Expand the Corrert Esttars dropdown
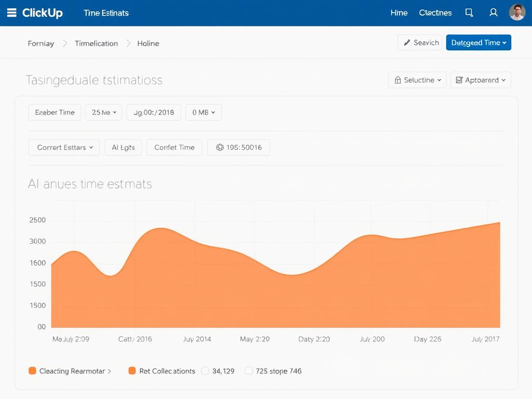Viewport: 532px width, 399px height. click(64, 148)
